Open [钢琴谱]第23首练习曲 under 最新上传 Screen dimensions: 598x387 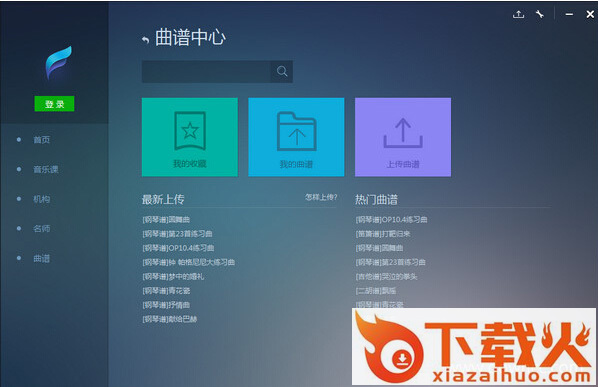(177, 234)
